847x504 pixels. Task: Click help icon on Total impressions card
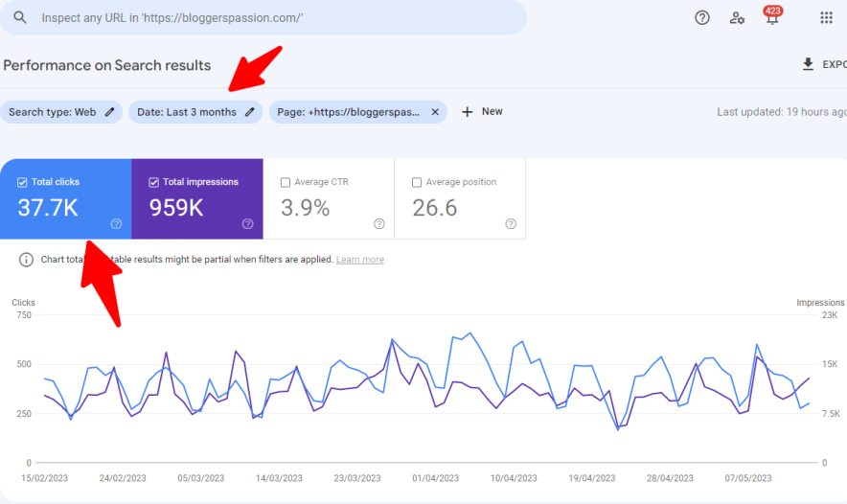point(247,223)
